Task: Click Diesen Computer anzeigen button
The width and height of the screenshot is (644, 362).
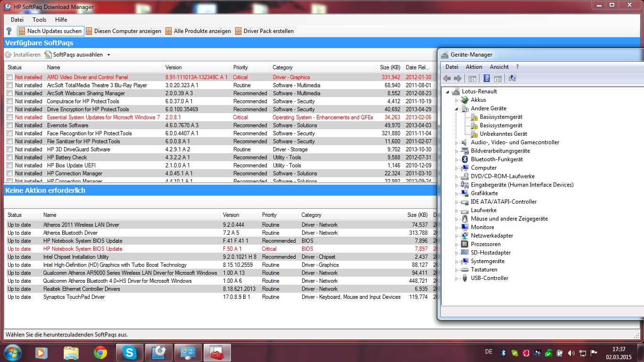Action: point(124,31)
